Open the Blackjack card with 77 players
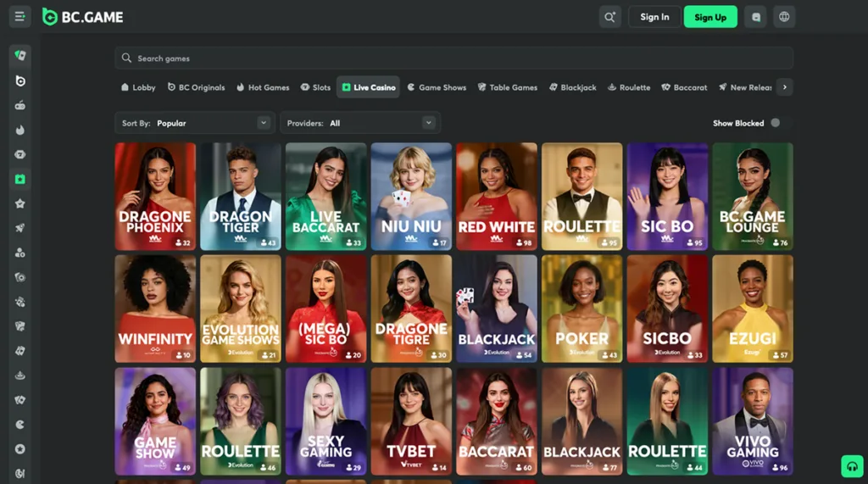Image resolution: width=868 pixels, height=484 pixels. point(581,421)
